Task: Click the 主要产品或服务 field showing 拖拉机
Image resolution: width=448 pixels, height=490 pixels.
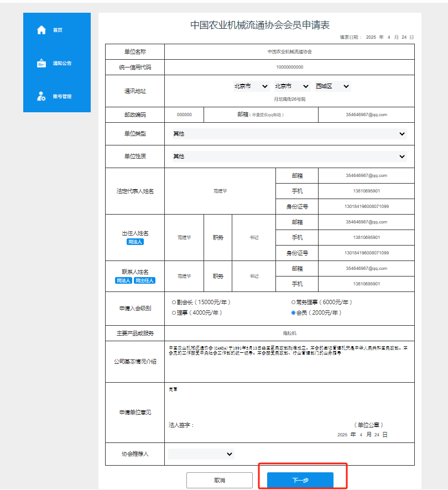Action: click(289, 333)
